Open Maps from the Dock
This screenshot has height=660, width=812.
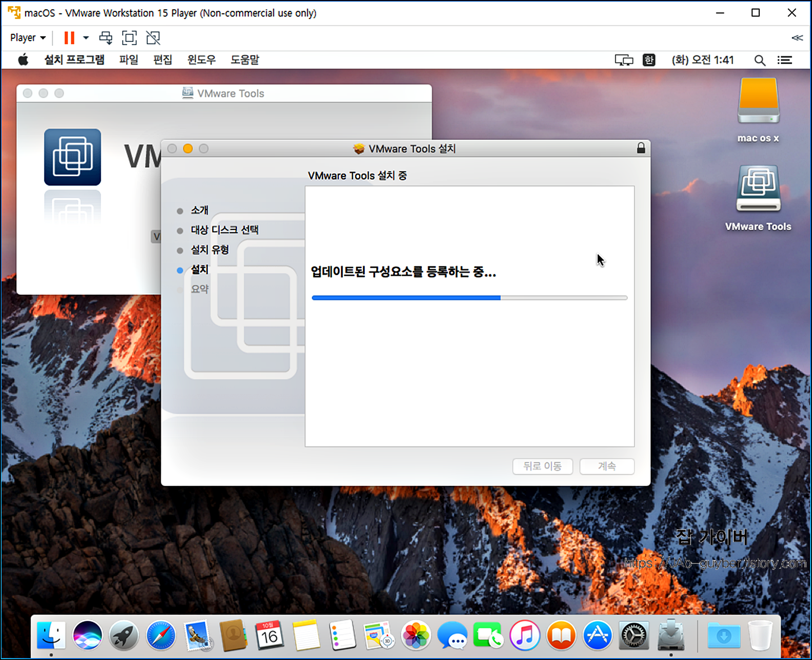click(x=379, y=635)
